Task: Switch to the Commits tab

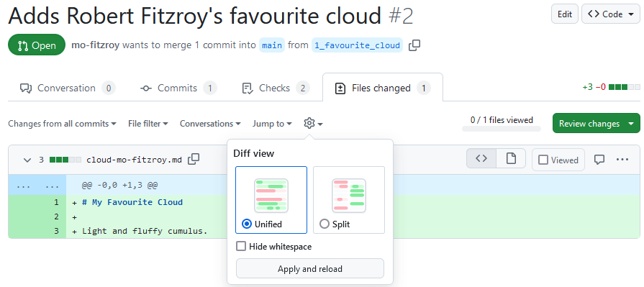Action: pos(178,88)
